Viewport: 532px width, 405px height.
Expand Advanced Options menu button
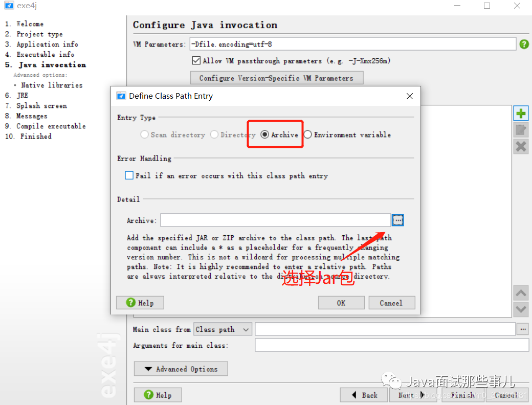[x=181, y=369]
